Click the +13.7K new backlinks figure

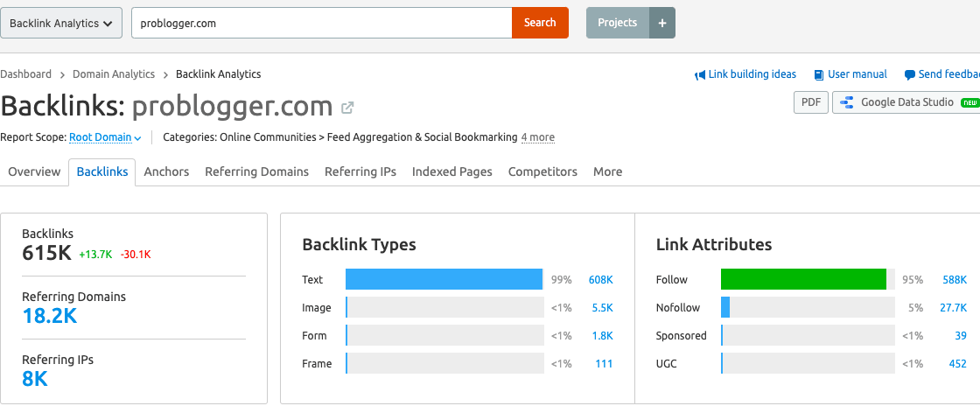click(x=95, y=255)
